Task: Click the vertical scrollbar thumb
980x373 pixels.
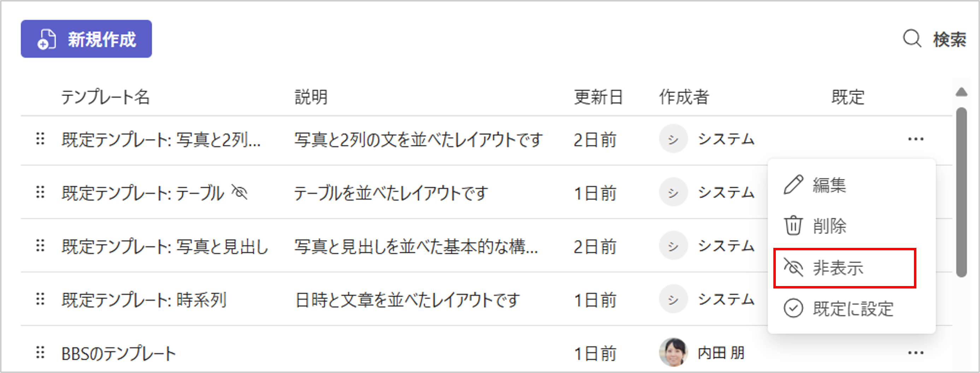Action: tap(961, 190)
